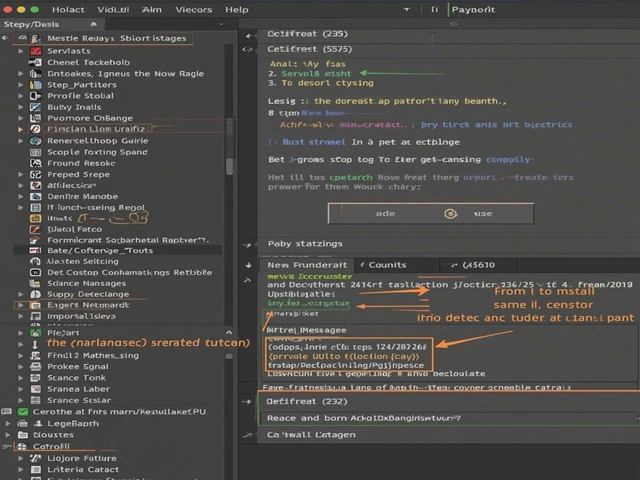640x480 pixels.
Task: Expand the atiilecsica tree node
Action: (x=20, y=185)
